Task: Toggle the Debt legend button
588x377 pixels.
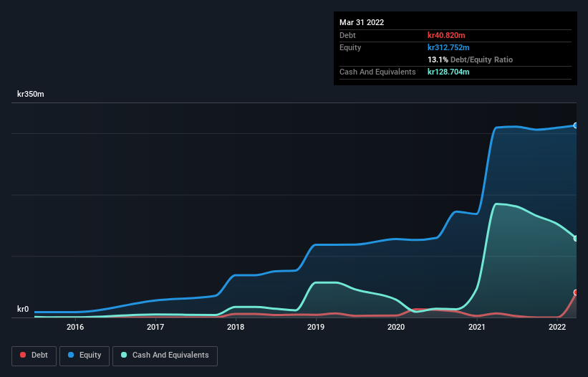Action: click(x=34, y=355)
